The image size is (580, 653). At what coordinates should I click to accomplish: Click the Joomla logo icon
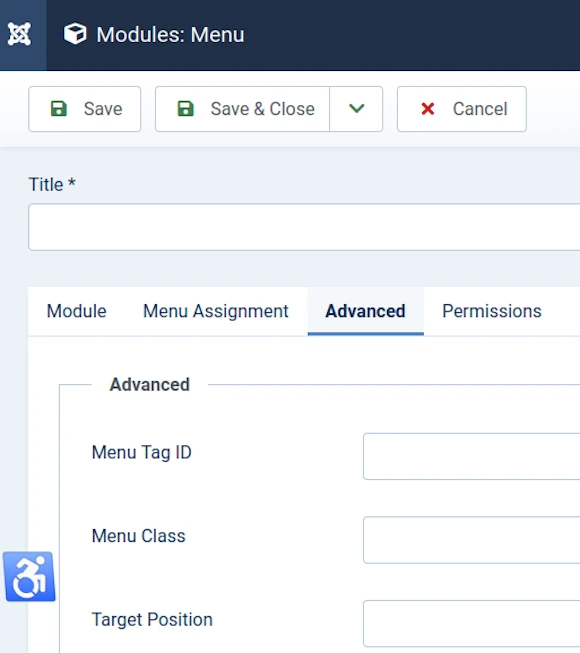[19, 34]
